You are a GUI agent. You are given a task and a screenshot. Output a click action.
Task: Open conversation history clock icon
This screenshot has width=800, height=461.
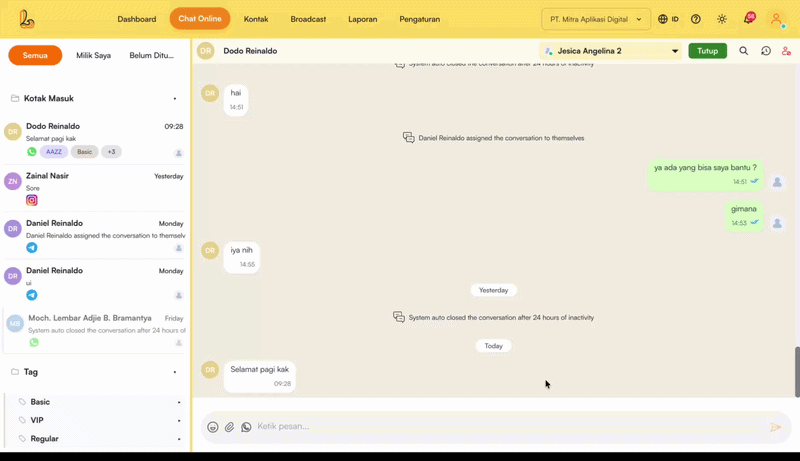[766, 51]
